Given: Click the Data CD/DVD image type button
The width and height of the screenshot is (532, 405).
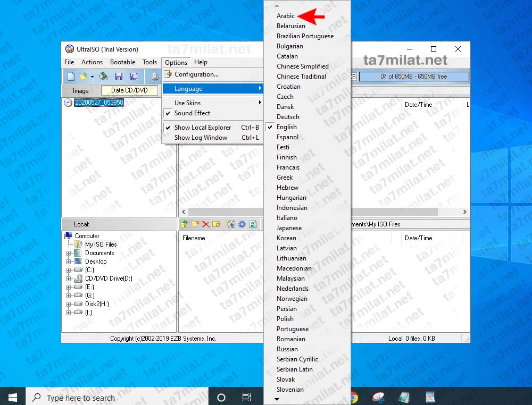Looking at the screenshot, I should pos(129,90).
